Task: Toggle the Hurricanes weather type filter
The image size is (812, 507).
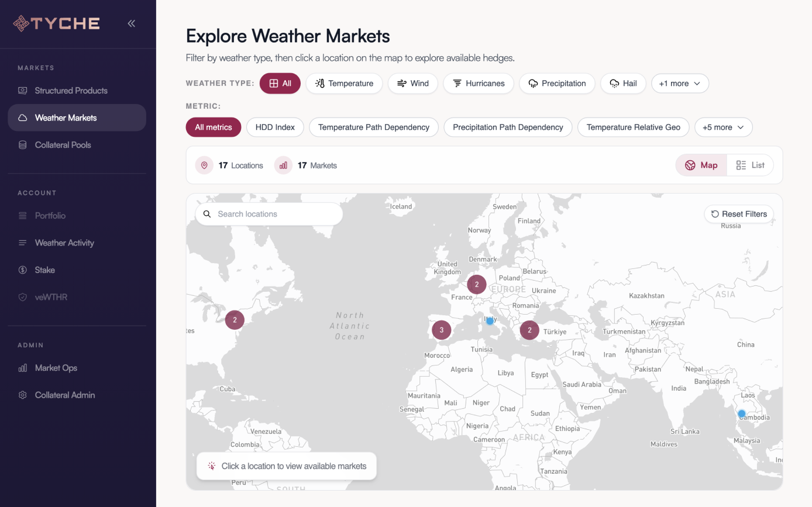Action: click(x=478, y=84)
